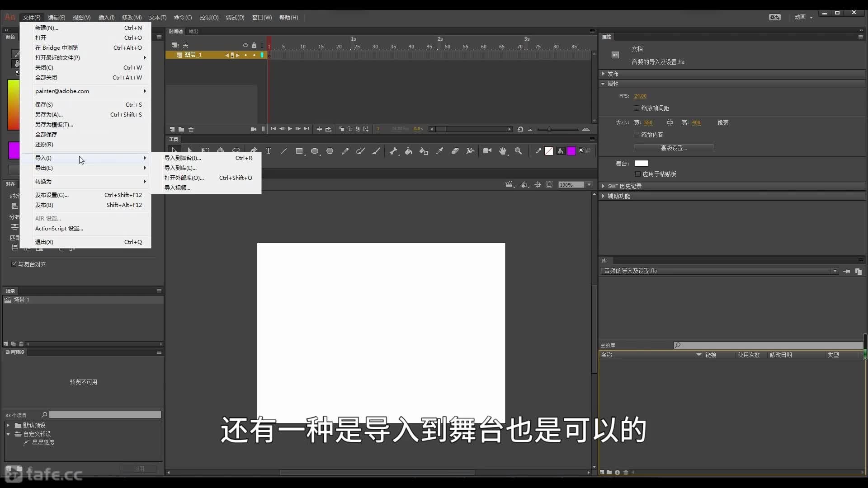Image resolution: width=868 pixels, height=488 pixels.
Task: Select the Width tool
Action: [x=470, y=151]
